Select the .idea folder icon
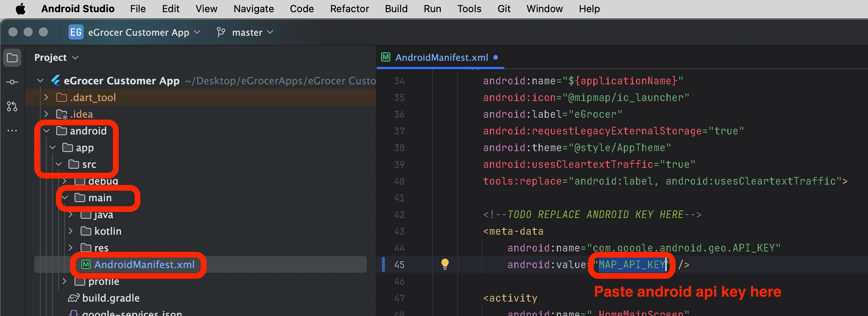 coord(62,114)
